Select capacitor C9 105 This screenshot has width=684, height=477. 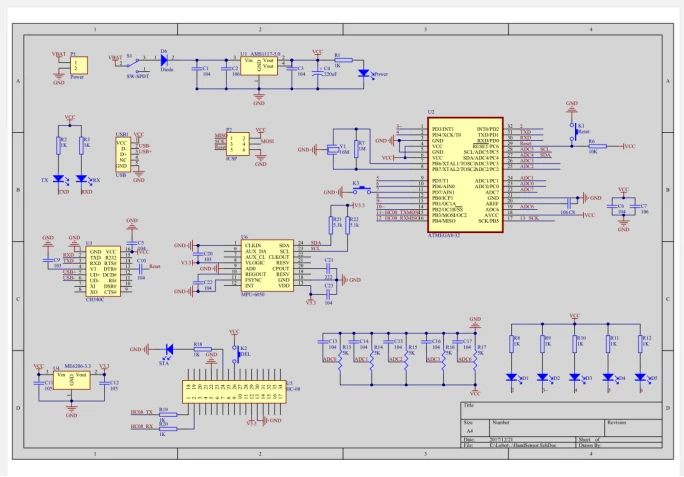point(48,260)
